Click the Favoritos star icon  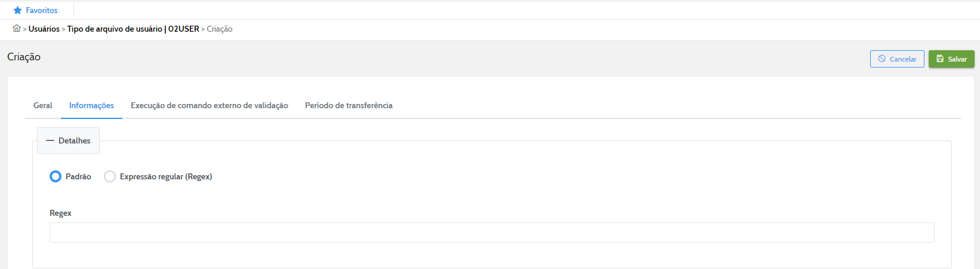[17, 10]
